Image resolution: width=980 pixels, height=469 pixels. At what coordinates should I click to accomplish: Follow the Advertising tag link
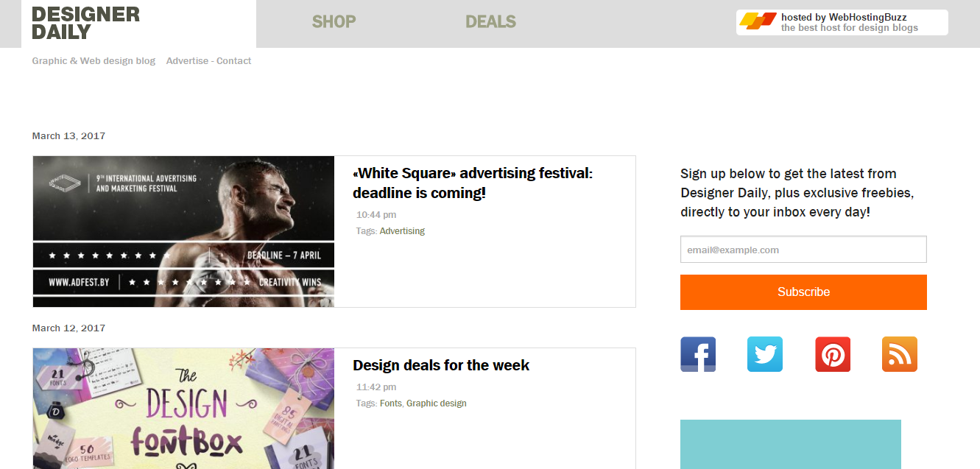[x=402, y=231]
